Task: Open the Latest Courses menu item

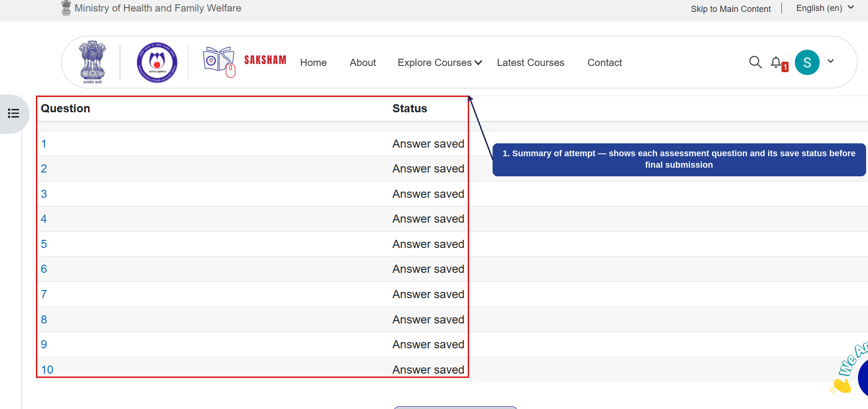Action: pos(530,63)
